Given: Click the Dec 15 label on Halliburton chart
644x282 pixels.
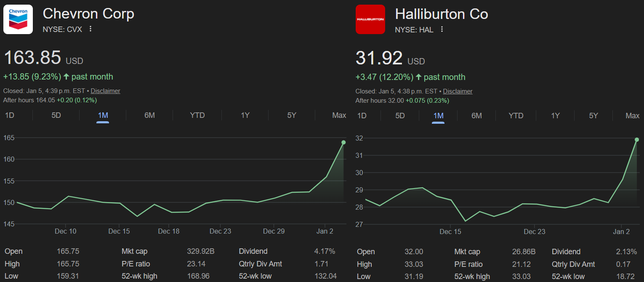Looking at the screenshot, I should [x=450, y=231].
